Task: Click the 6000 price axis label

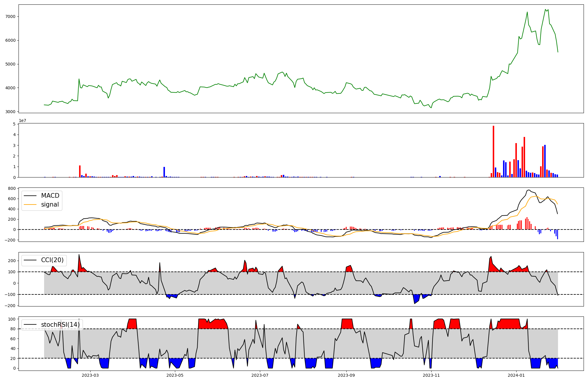Action: (10, 41)
